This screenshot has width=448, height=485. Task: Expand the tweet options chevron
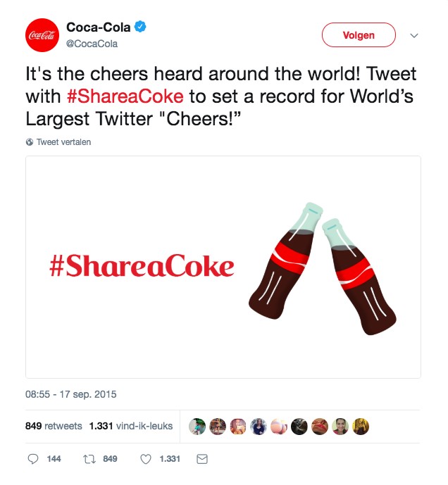tap(414, 35)
